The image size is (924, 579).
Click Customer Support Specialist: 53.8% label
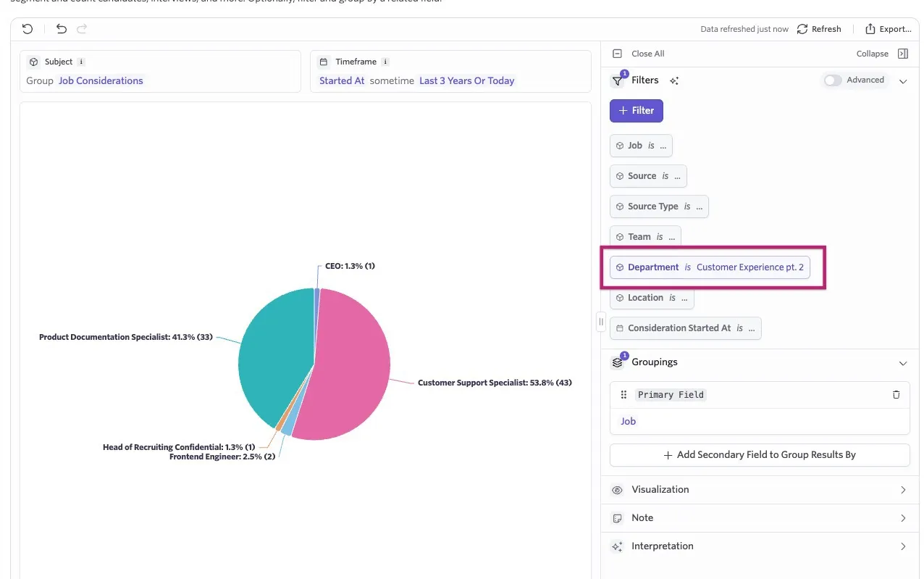(x=495, y=383)
